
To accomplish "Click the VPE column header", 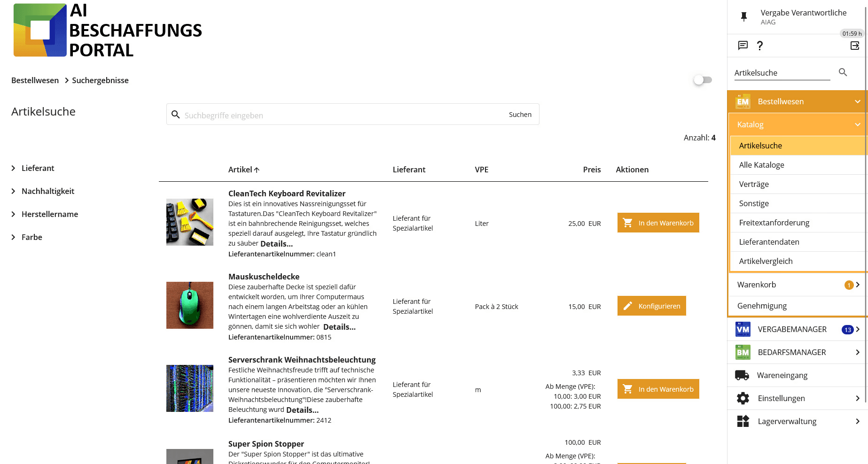I will click(482, 170).
